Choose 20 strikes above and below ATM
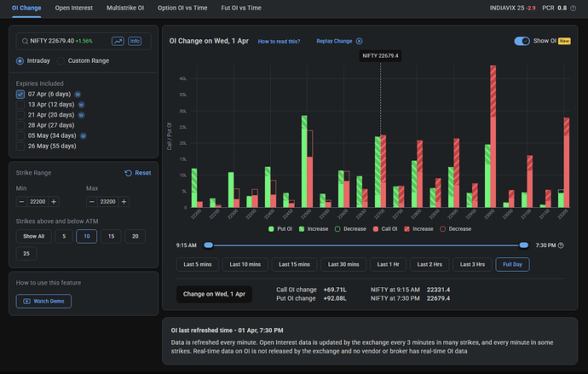The width and height of the screenshot is (588, 374). [134, 236]
